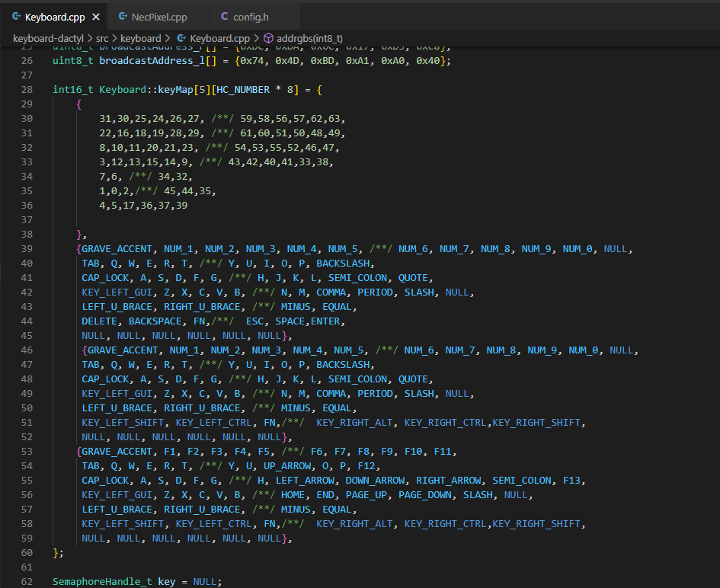Click 'BACKSLASH' on line 40
Viewport: 720px width, 588px height.
(343, 263)
